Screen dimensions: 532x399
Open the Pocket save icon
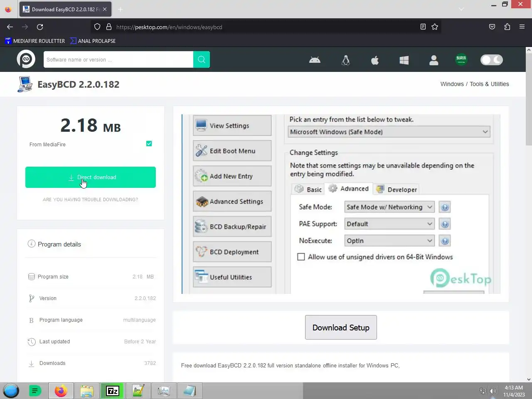[492, 27]
